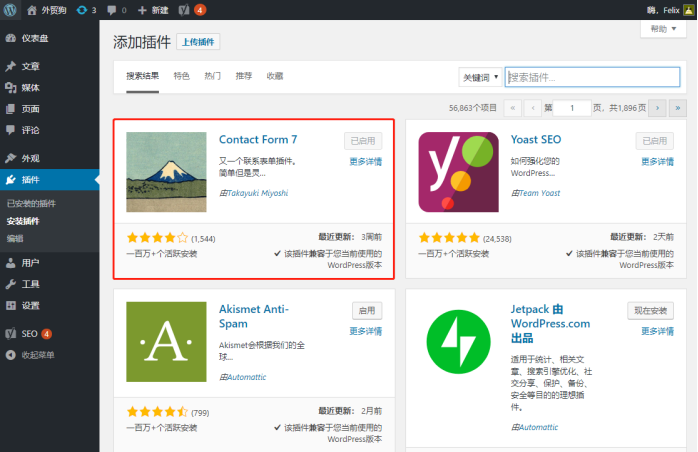
Task: Open the comments bubble icon in admin bar
Action: [117, 10]
